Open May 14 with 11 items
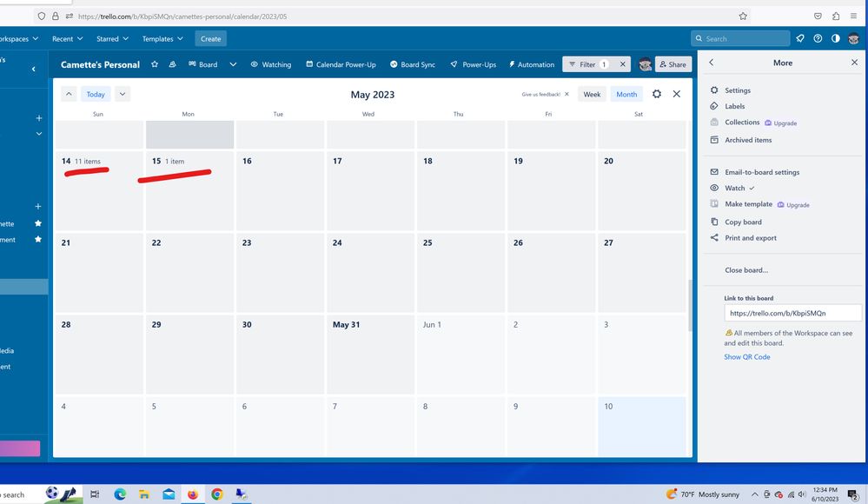 pos(98,190)
